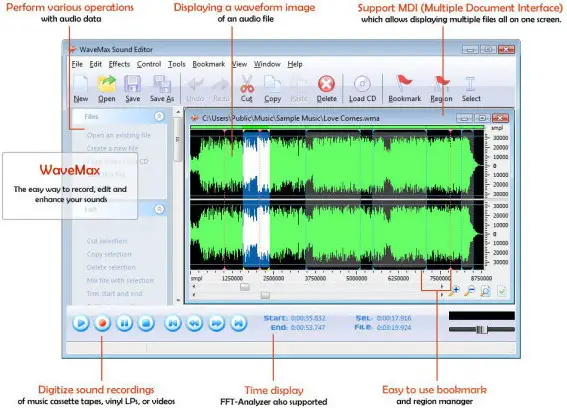Viewport: 567px width, 408px height.
Task: Pause playback with the Pause button
Action: point(124,323)
